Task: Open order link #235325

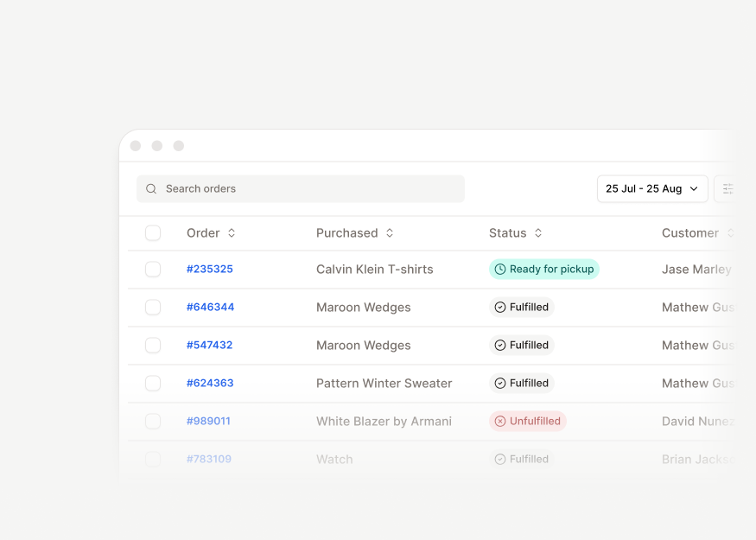Action: tap(210, 269)
